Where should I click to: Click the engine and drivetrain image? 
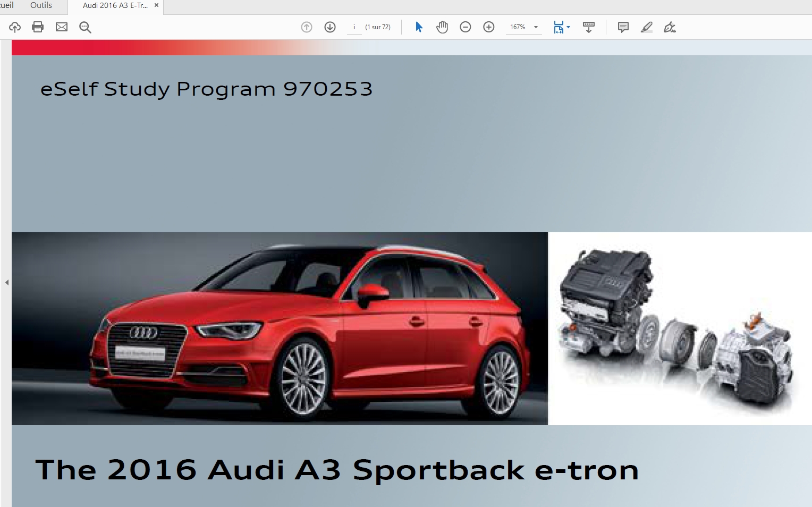pos(680,328)
